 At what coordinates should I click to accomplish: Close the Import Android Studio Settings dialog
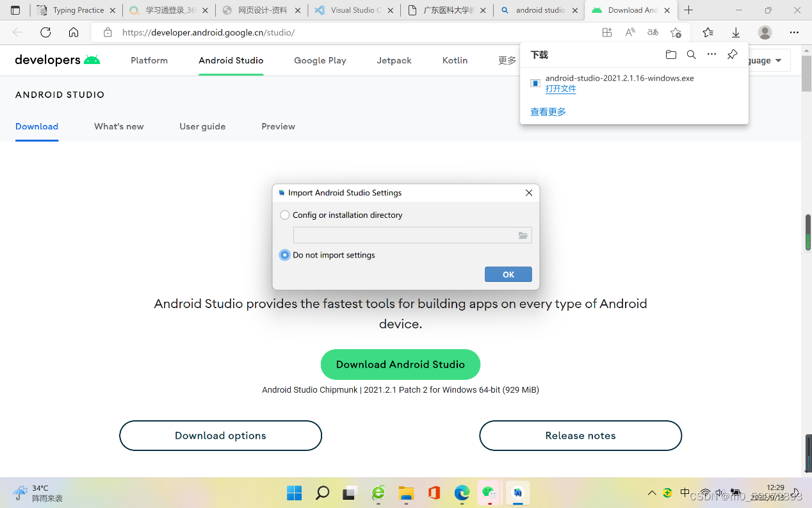(x=529, y=193)
